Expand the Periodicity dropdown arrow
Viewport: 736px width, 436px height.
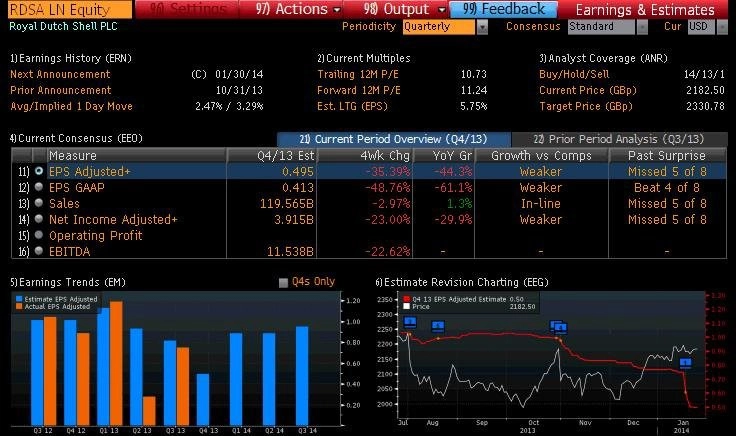click(x=482, y=27)
